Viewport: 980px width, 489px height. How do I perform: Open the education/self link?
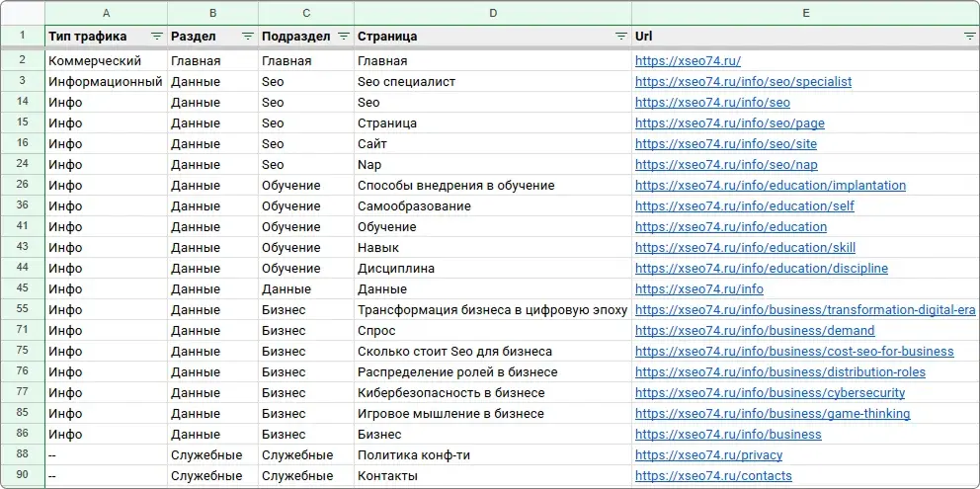coord(745,206)
